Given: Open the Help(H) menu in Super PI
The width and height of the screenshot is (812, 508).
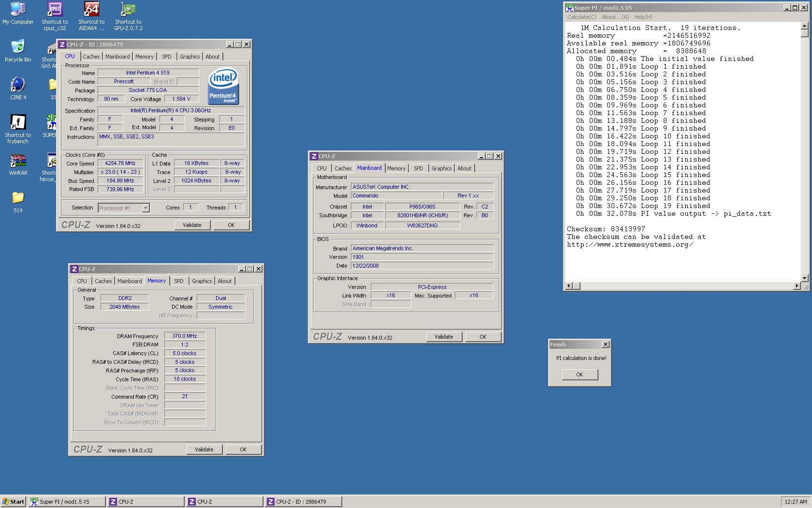Looking at the screenshot, I should point(643,17).
